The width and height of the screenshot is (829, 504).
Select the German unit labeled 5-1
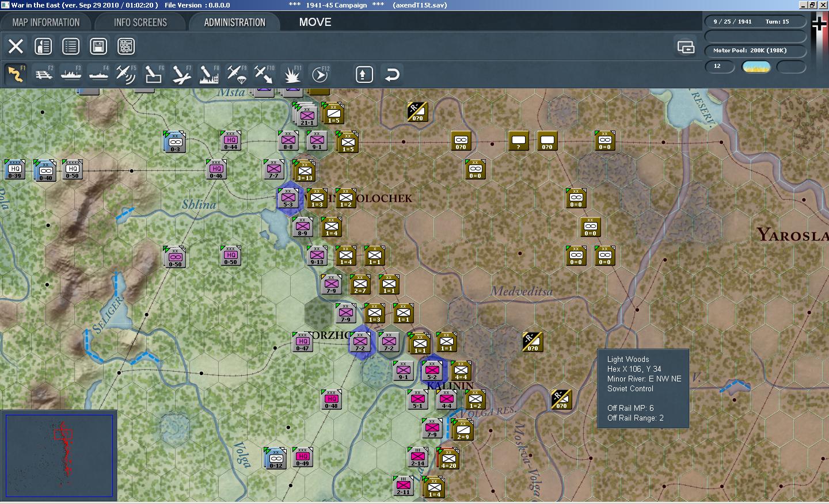coord(418,400)
